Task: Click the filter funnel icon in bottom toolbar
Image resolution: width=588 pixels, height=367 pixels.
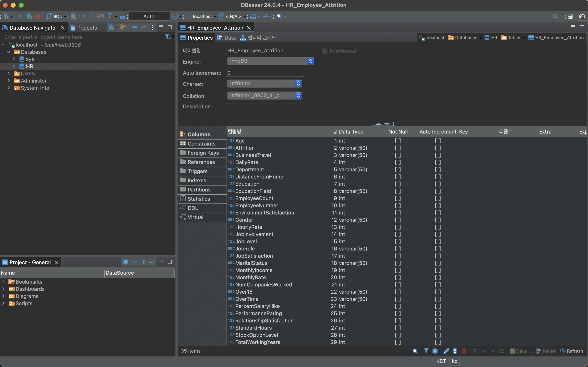Action: [426, 351]
